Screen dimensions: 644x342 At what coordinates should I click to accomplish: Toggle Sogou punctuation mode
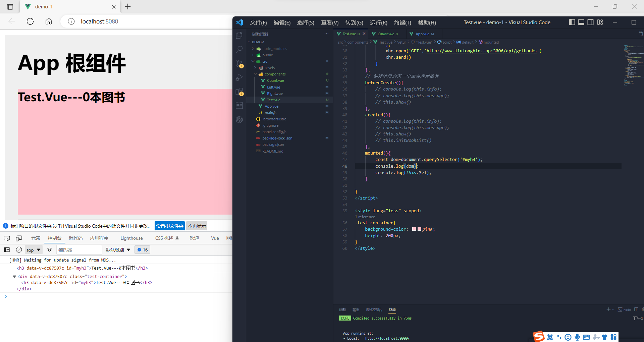point(559,337)
